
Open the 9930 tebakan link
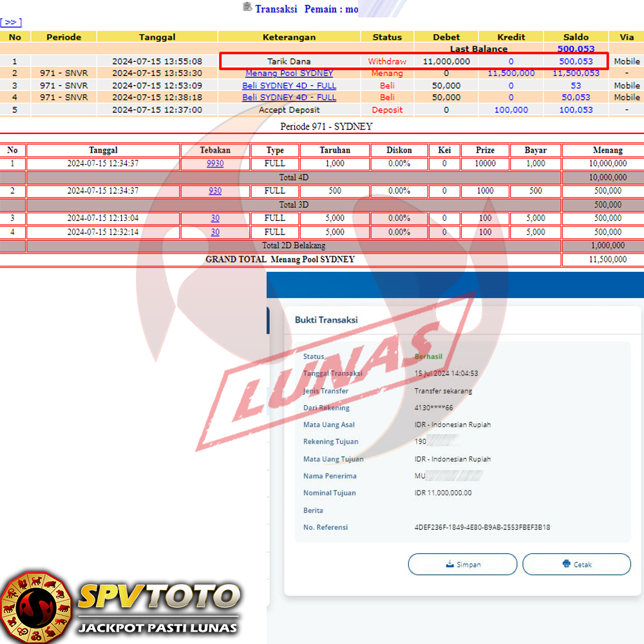point(215,164)
